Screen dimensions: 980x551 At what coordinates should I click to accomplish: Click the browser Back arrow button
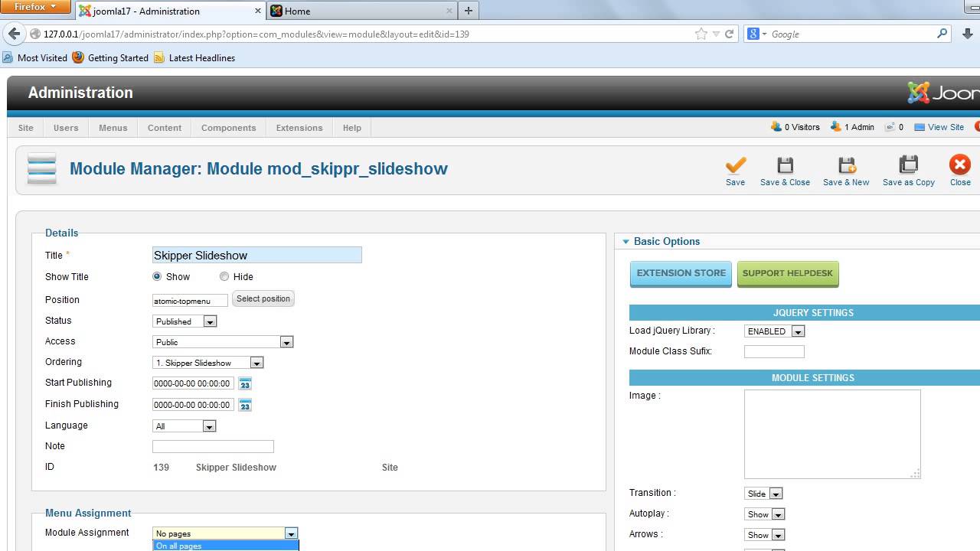coord(14,34)
